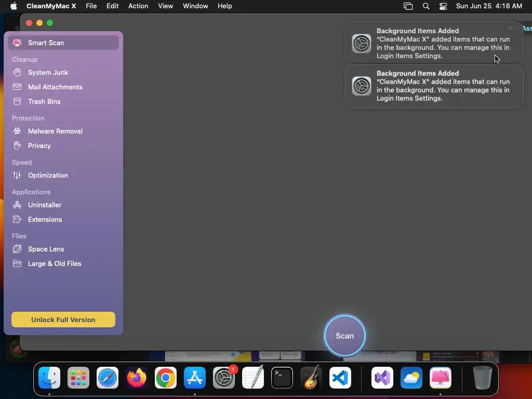Open the Trash in the Dock
Screen dimensions: 532x399
483,378
